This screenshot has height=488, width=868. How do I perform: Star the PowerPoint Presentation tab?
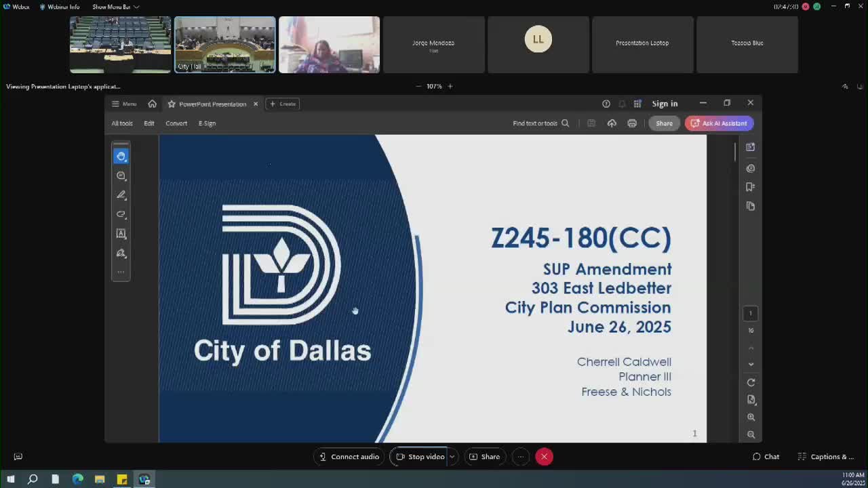[x=172, y=104]
